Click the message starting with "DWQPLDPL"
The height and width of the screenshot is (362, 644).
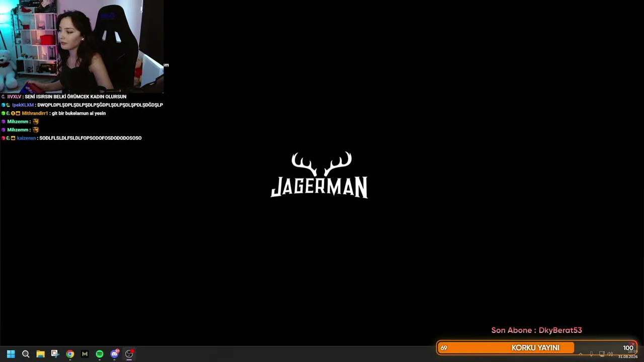100,105
